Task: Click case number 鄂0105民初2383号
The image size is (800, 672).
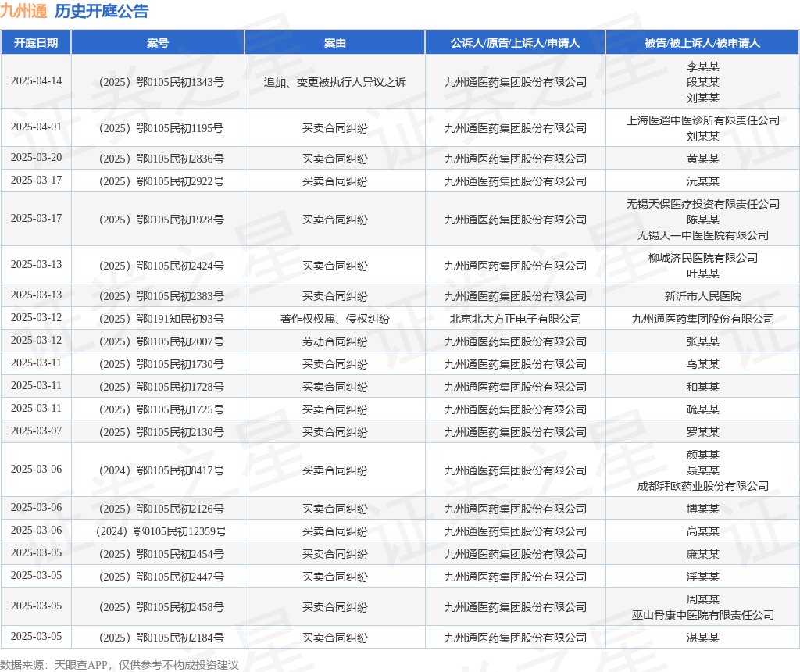Action: click(x=161, y=296)
